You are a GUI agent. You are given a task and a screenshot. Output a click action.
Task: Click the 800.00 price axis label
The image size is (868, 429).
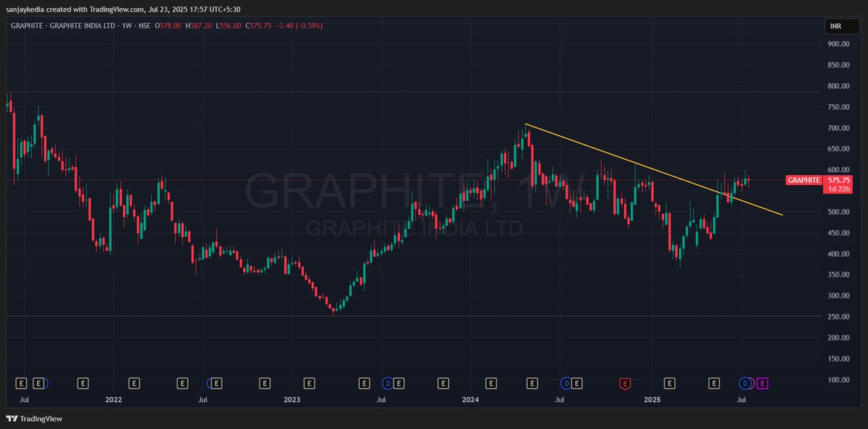coord(838,86)
